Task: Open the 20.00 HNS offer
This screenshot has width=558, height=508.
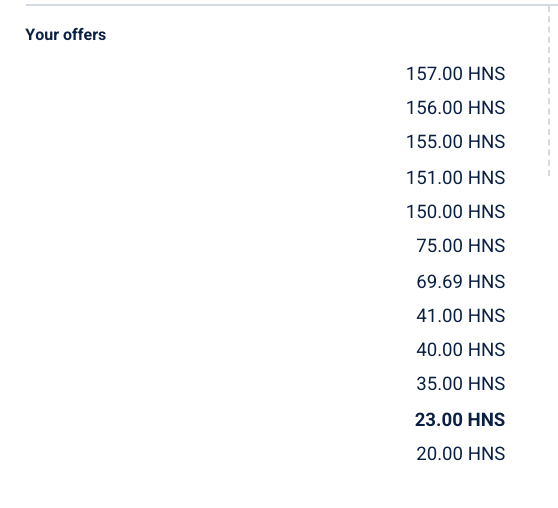Action: [x=461, y=454]
